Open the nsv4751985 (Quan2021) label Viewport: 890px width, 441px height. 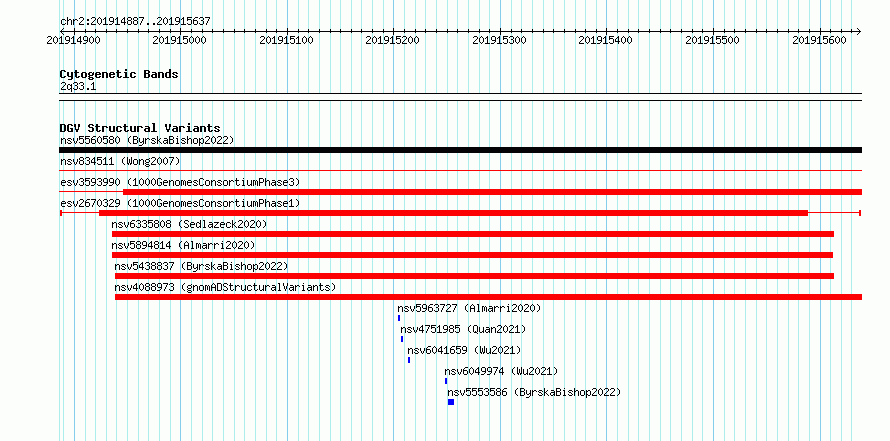point(463,329)
